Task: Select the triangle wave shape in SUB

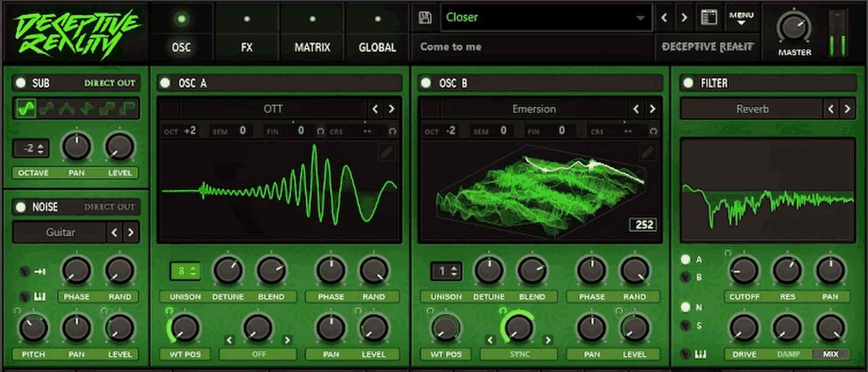Action: tap(66, 109)
